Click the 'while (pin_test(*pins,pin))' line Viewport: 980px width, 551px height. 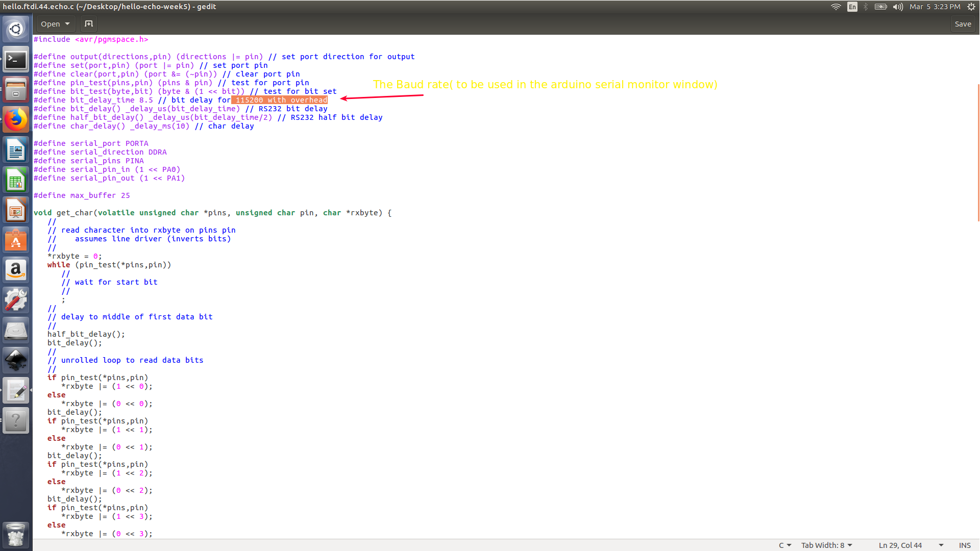pos(109,265)
